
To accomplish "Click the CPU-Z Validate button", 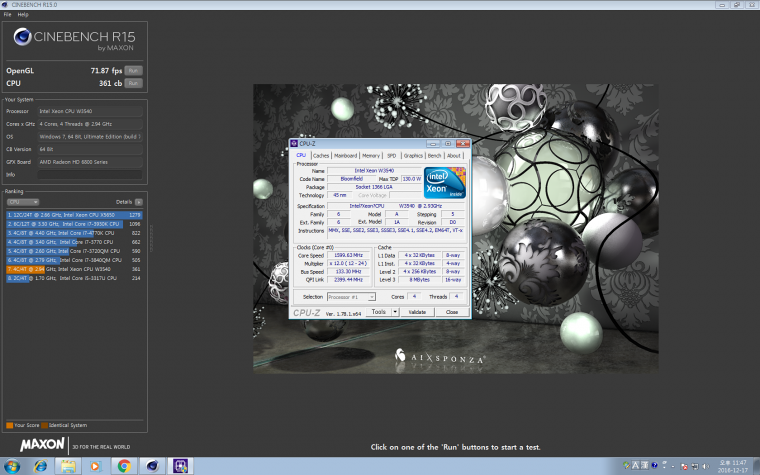I will tap(417, 312).
